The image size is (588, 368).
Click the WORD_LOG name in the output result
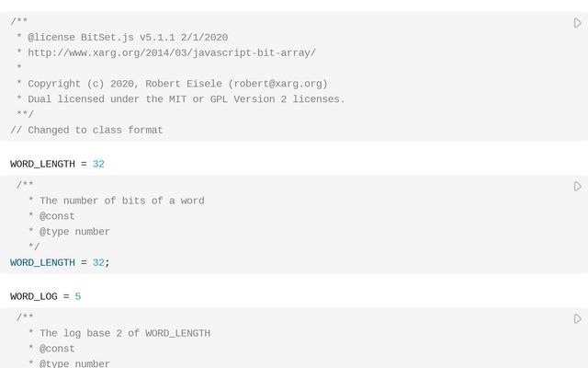coord(33,296)
